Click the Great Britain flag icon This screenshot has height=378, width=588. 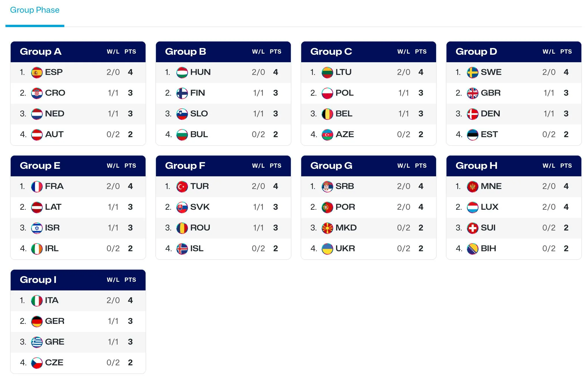(472, 93)
